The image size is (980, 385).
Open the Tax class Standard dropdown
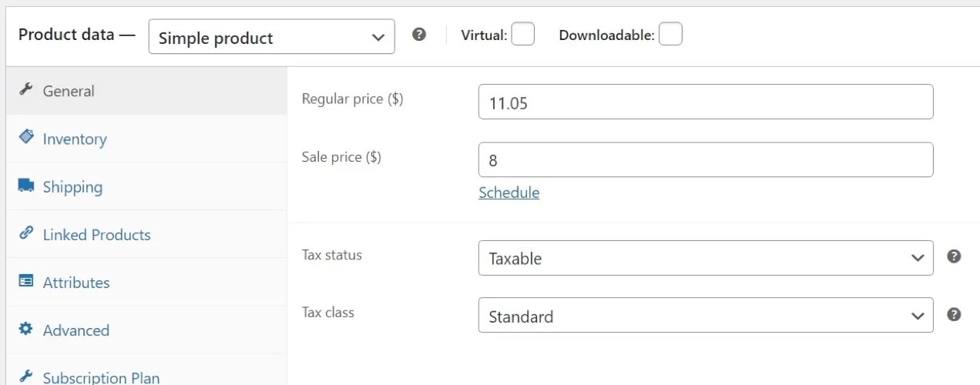[705, 316]
